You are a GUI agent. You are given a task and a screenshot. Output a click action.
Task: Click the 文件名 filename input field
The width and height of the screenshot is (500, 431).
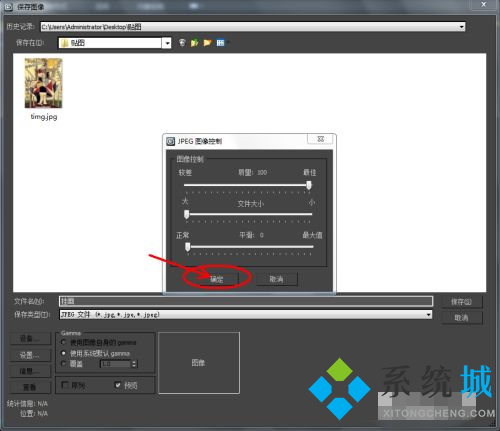click(246, 301)
